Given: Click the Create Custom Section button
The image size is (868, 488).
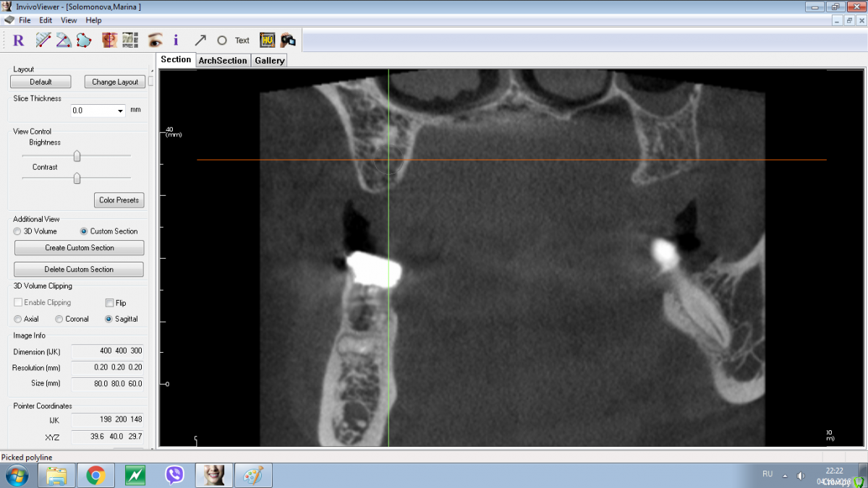Looking at the screenshot, I should [79, 248].
